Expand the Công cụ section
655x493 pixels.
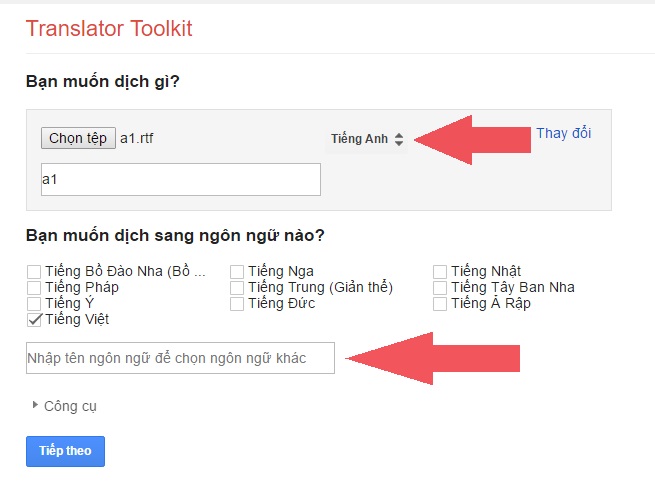64,406
